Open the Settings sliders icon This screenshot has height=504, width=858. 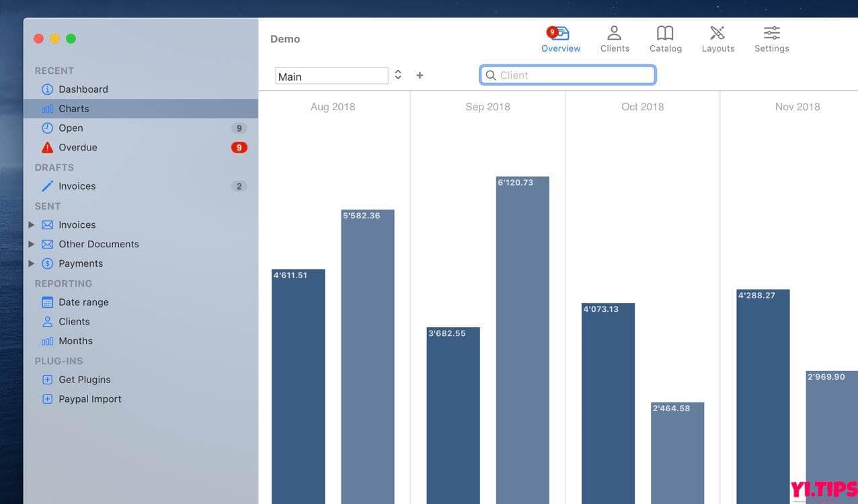click(x=771, y=34)
